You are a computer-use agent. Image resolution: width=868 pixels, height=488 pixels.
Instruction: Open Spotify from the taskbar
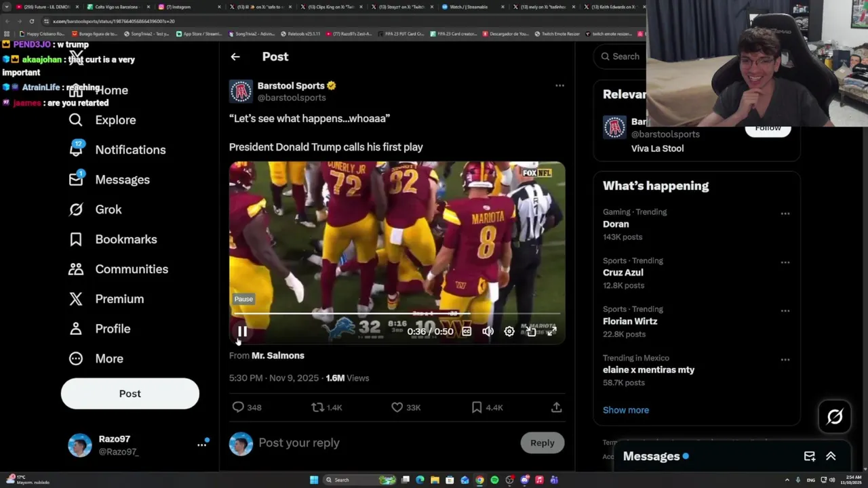[494, 480]
